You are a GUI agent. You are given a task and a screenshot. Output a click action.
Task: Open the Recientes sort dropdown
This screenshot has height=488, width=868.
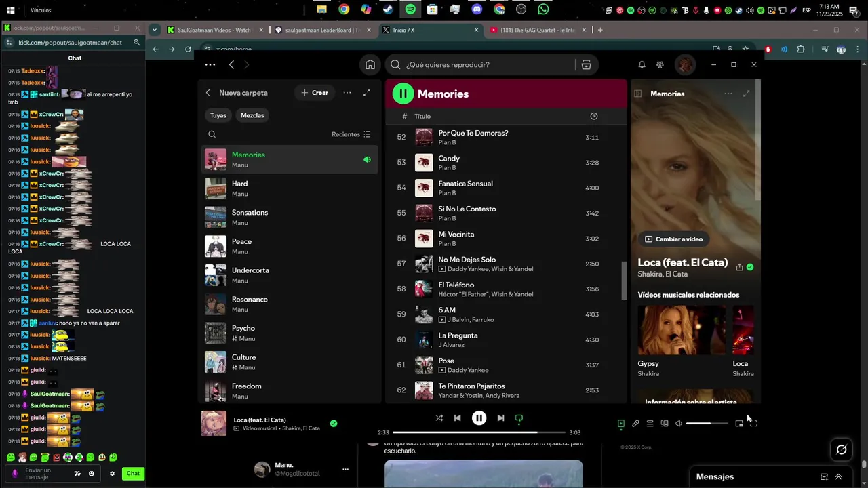[x=351, y=134]
